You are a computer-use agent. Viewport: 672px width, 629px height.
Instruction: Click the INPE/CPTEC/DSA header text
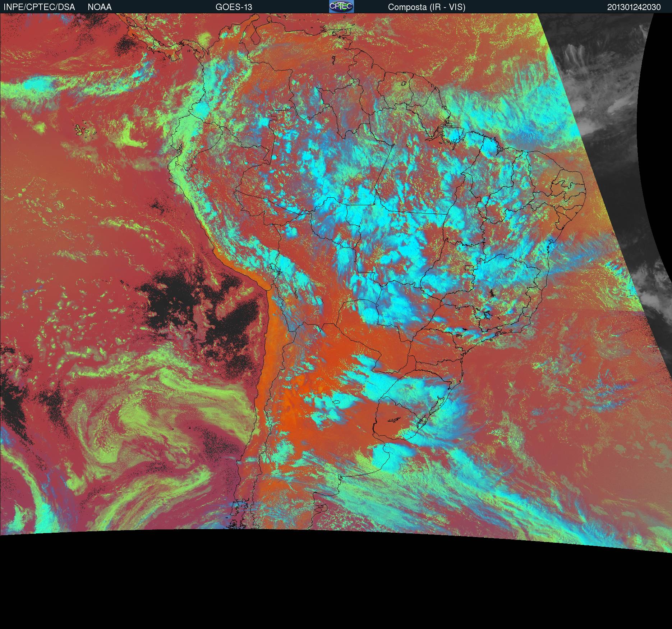click(x=39, y=7)
